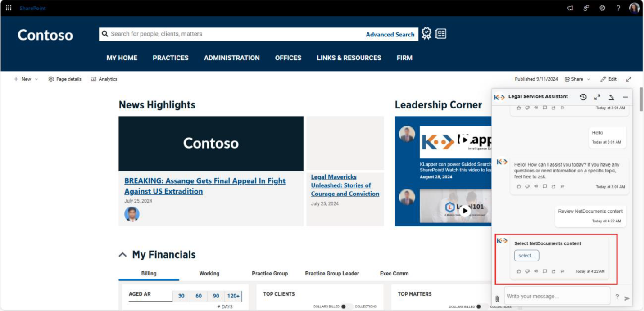Open the MY HOME navigation menu

tap(122, 58)
